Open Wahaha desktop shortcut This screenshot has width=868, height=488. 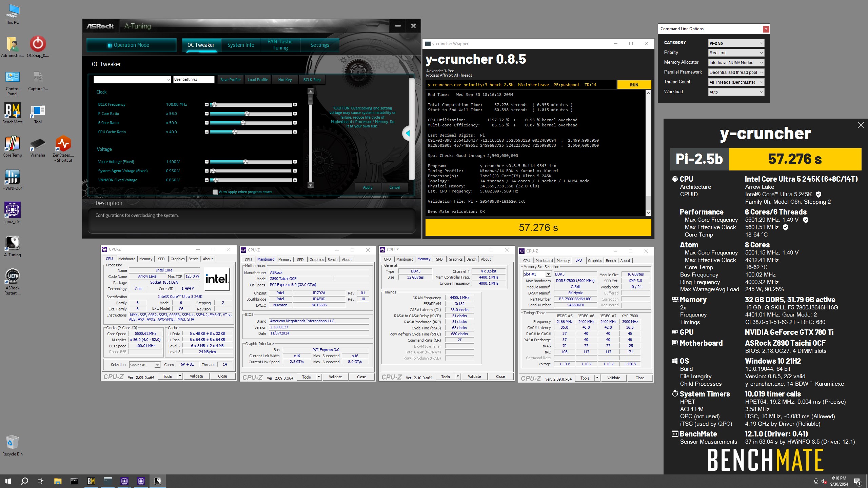click(38, 147)
